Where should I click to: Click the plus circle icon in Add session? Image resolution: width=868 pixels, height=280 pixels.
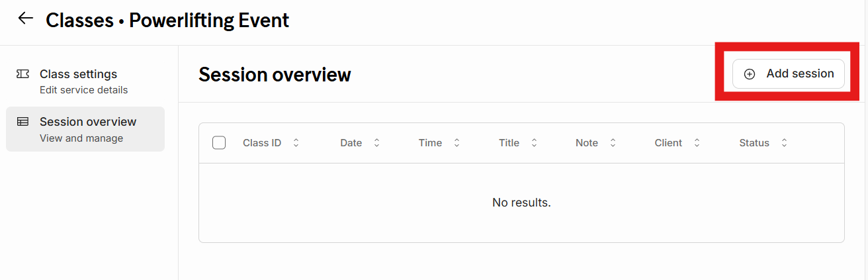[x=750, y=74]
